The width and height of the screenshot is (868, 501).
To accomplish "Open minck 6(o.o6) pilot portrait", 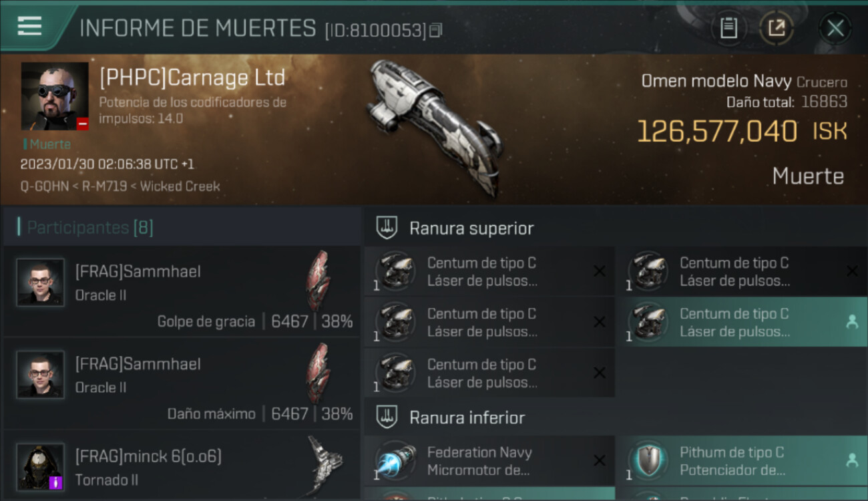I will click(41, 467).
